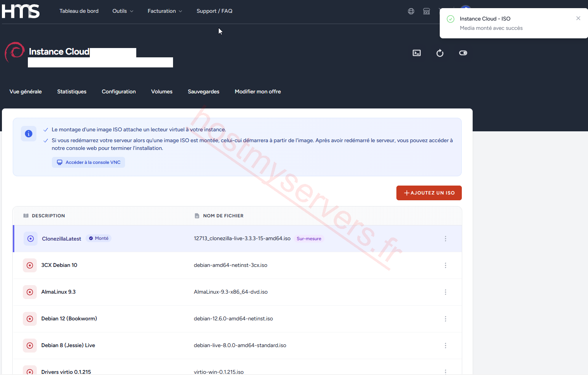Open actions menu for ClonezillaLatest row
The image size is (588, 375).
[x=446, y=239]
